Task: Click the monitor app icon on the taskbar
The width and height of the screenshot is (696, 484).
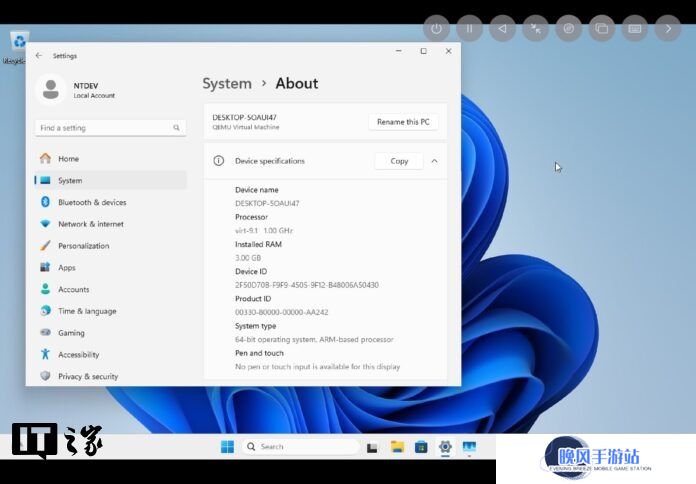Action: (469, 447)
